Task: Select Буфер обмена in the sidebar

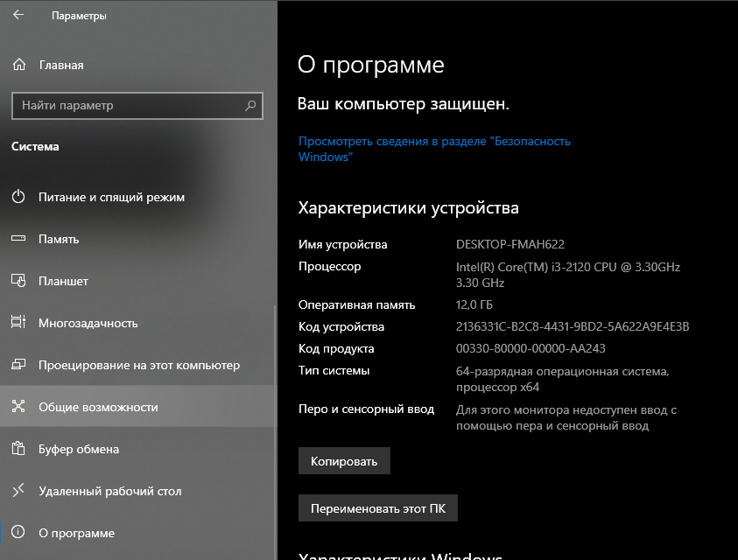Action: click(x=79, y=449)
